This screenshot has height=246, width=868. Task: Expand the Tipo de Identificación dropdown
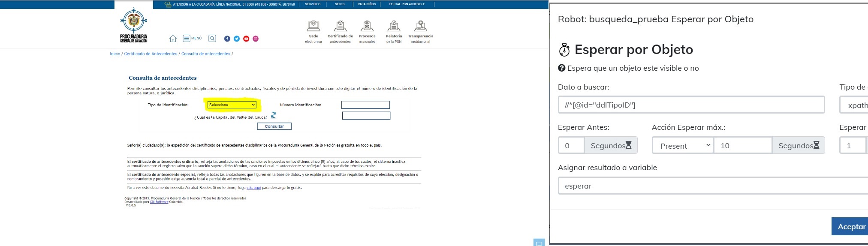(232, 105)
